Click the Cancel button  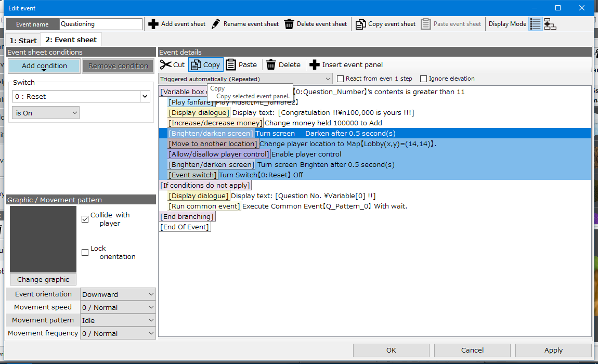coord(472,350)
